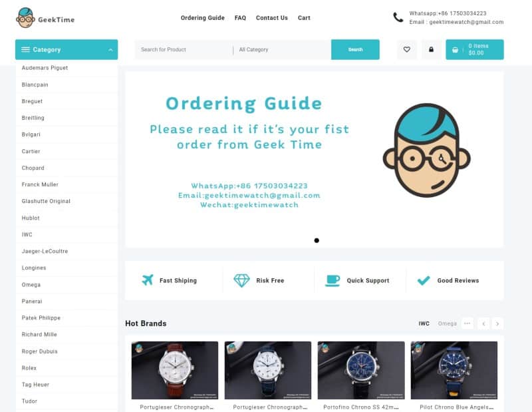Switch to the Omega brand tab

click(x=447, y=323)
